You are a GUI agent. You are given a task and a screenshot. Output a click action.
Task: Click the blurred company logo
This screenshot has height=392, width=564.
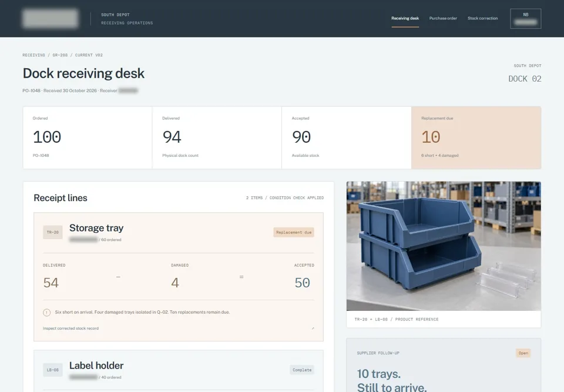pos(51,19)
